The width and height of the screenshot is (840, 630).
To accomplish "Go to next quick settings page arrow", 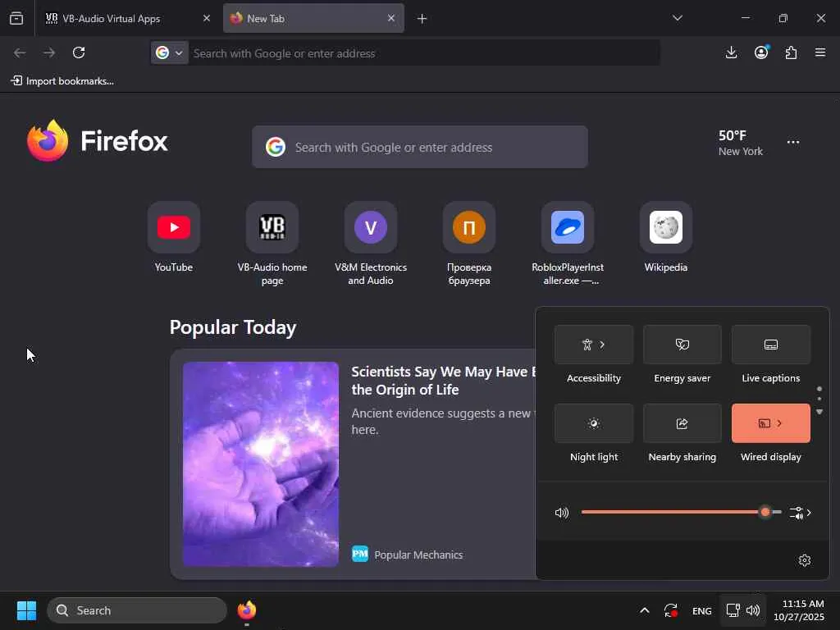I will click(x=819, y=412).
